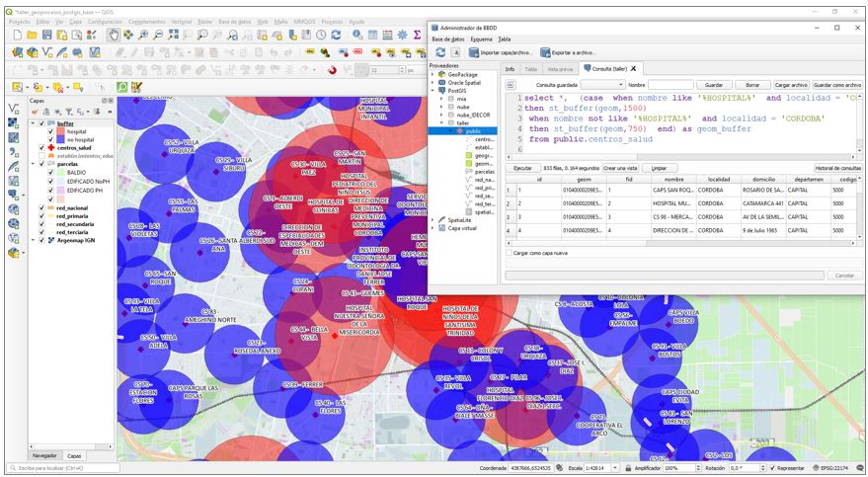
Task: Expand the Oracle Spatial provider node
Action: point(433,82)
